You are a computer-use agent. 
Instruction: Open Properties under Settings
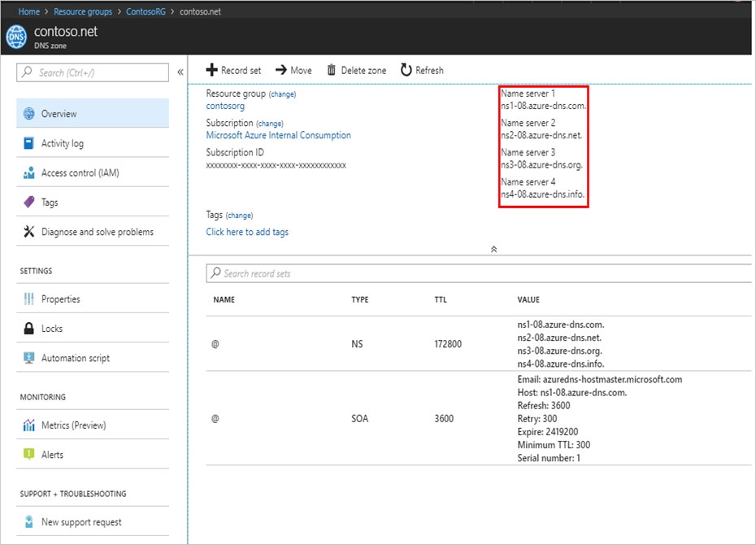pos(93,299)
